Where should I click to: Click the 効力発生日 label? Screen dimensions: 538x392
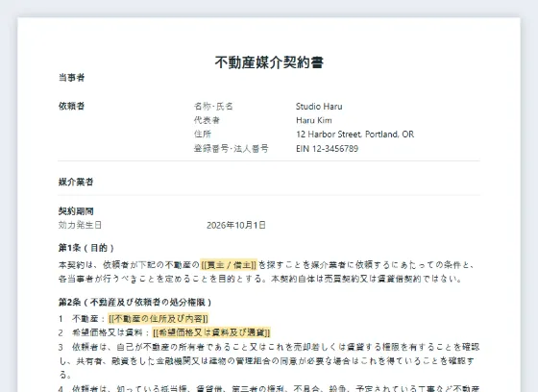coord(80,225)
